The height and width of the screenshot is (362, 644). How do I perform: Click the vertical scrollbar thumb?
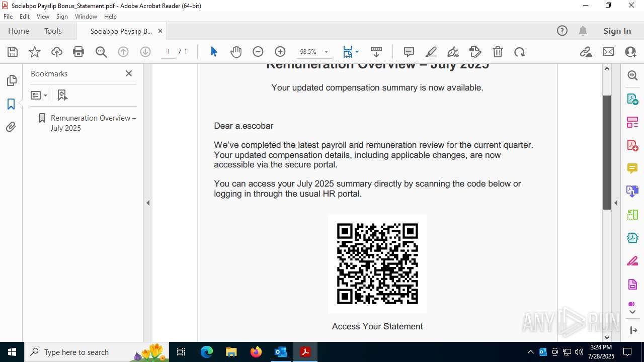[x=607, y=152]
